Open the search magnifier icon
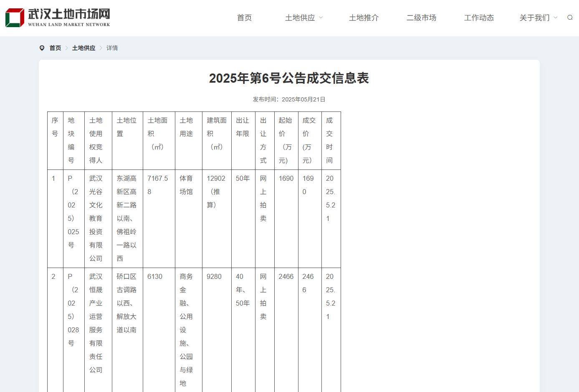The height and width of the screenshot is (392, 579). 570,18
